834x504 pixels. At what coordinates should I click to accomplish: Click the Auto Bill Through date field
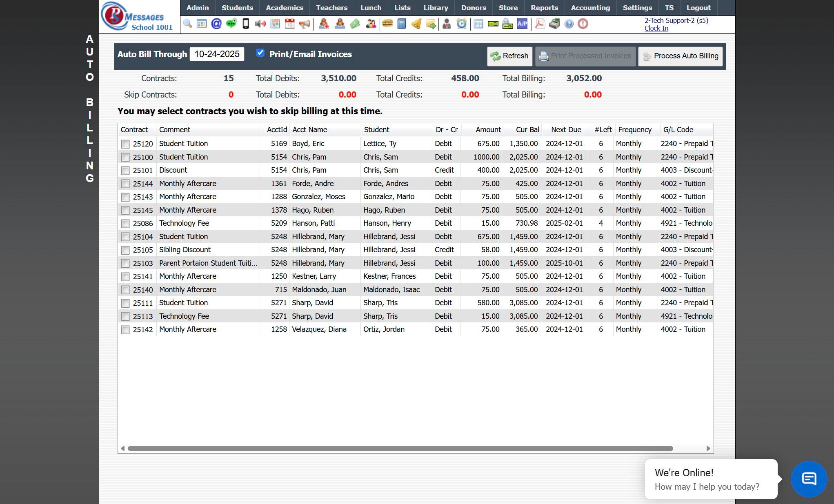[217, 54]
